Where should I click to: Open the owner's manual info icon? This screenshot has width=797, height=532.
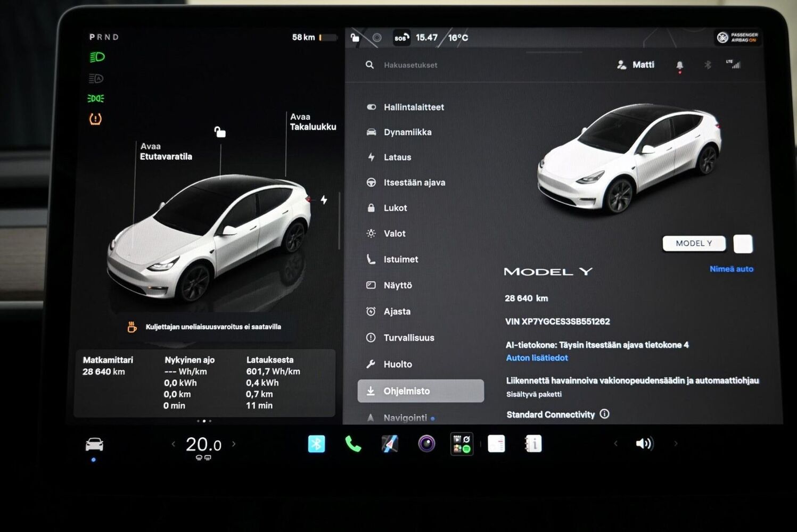[533, 444]
